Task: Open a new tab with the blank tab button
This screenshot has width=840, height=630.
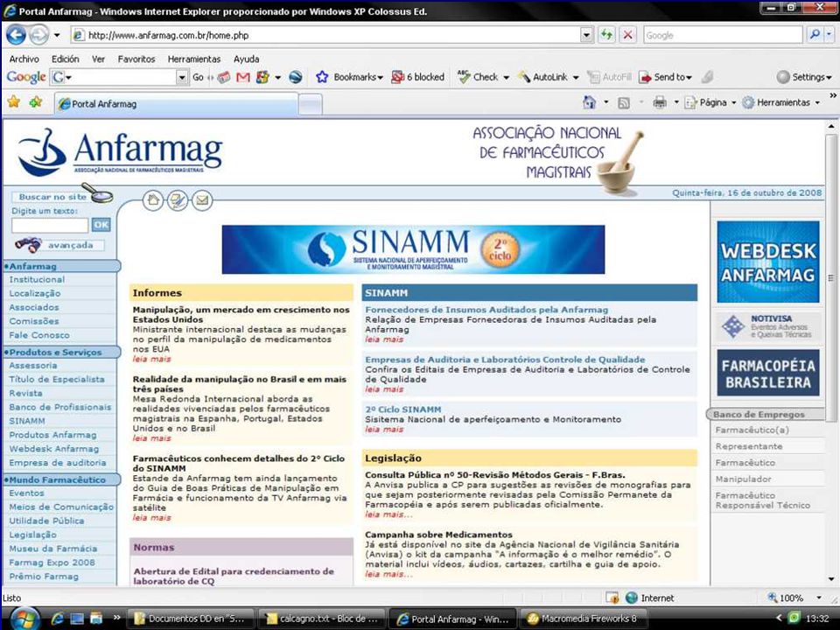Action: click(310, 104)
